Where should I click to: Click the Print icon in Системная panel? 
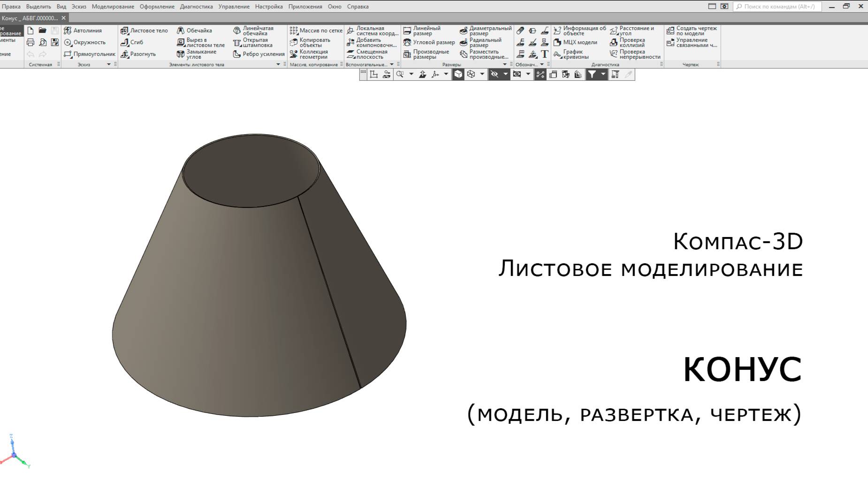[30, 42]
